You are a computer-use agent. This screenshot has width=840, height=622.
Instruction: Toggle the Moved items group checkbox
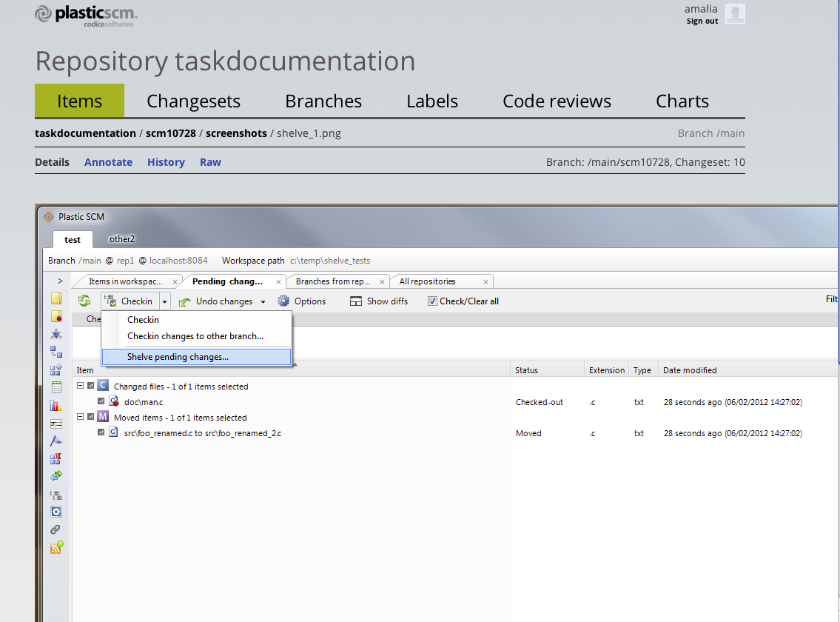tap(91, 417)
